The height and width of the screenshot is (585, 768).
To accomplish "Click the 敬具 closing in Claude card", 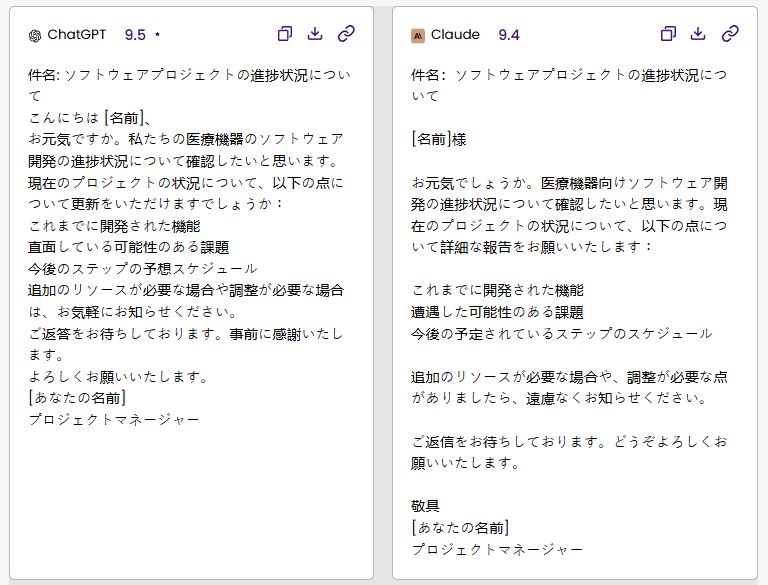I will [426, 506].
